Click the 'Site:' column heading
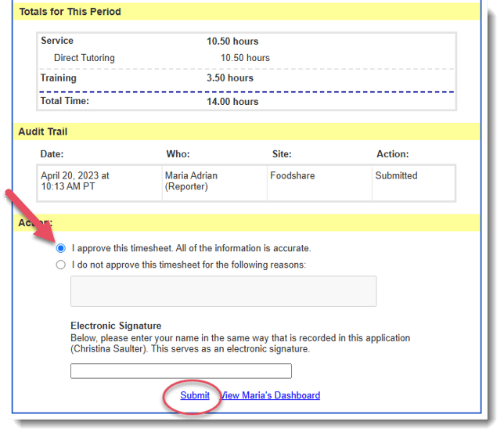The height and width of the screenshot is (436, 504). click(282, 154)
